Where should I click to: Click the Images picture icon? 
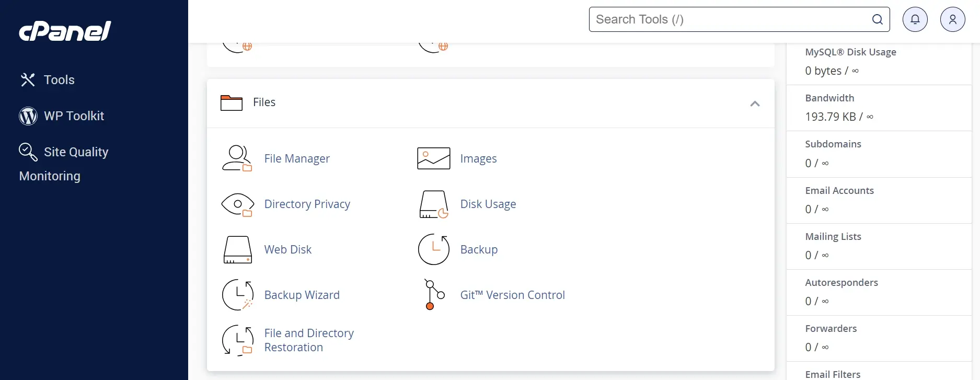[x=434, y=158]
